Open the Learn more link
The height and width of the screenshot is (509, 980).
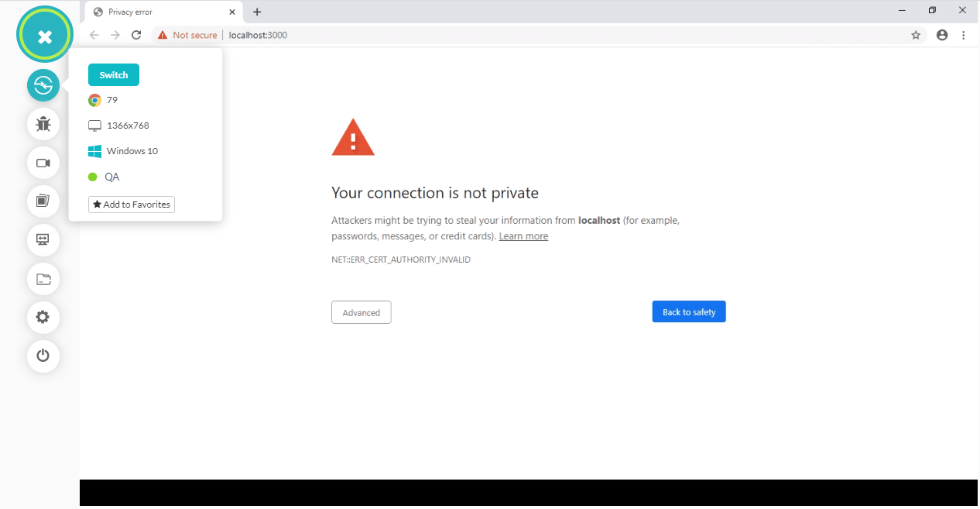tap(523, 236)
